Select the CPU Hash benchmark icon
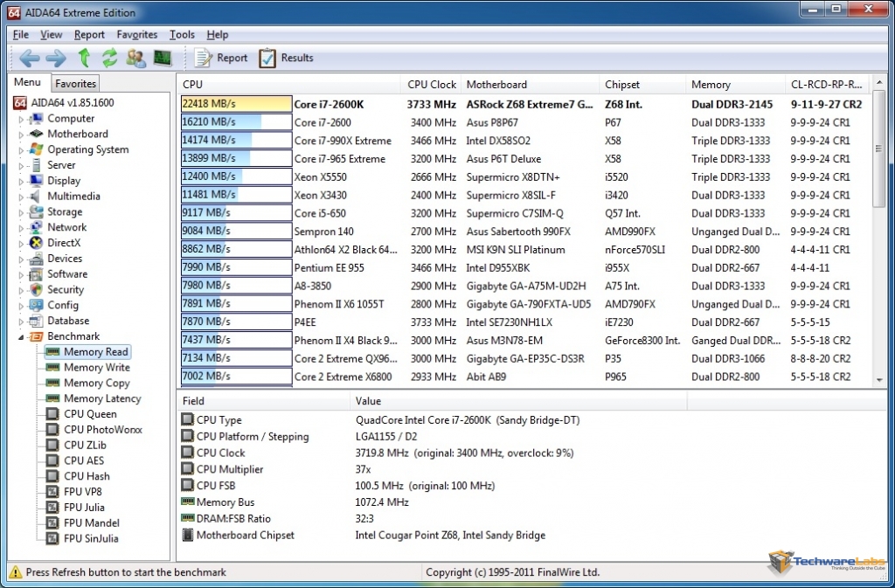Screen dimensions: 895x588 (52, 475)
